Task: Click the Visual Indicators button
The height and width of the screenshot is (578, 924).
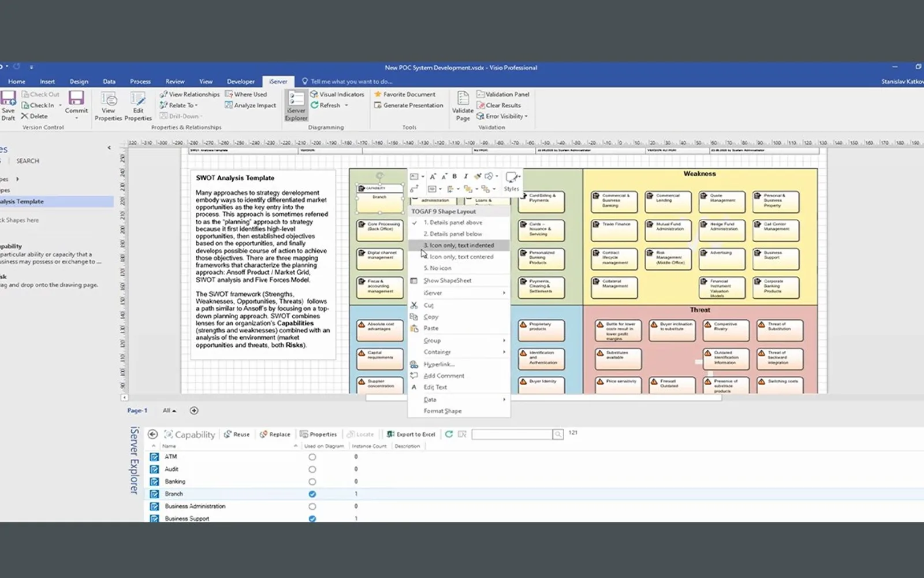Action: (337, 94)
